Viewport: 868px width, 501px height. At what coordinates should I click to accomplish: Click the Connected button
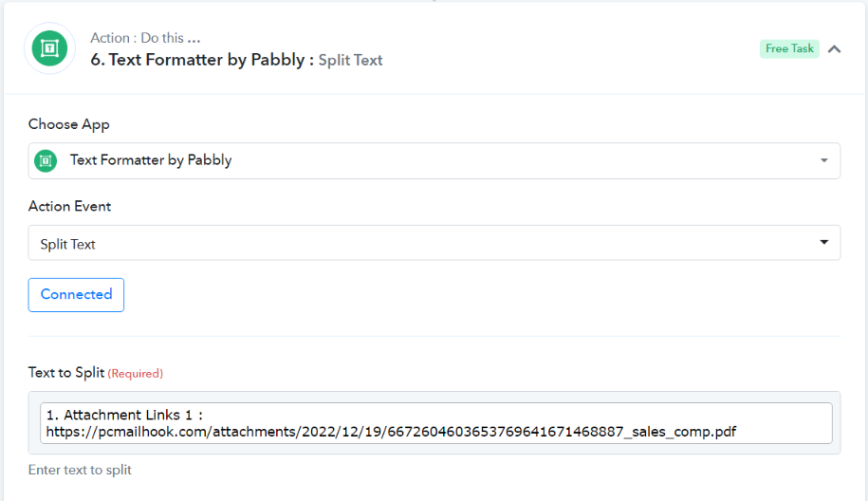[76, 294]
